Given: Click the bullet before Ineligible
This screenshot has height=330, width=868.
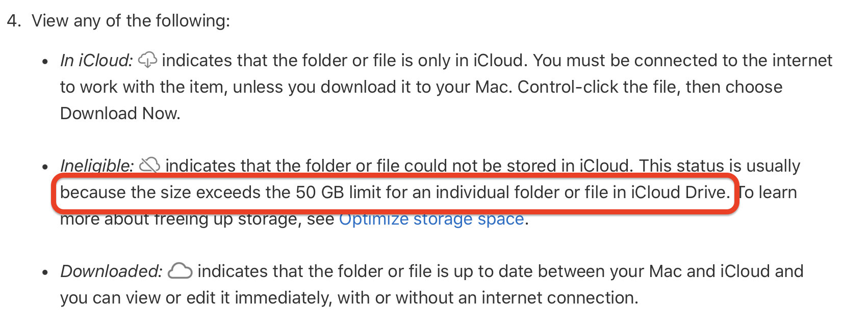Looking at the screenshot, I should click(x=45, y=167).
